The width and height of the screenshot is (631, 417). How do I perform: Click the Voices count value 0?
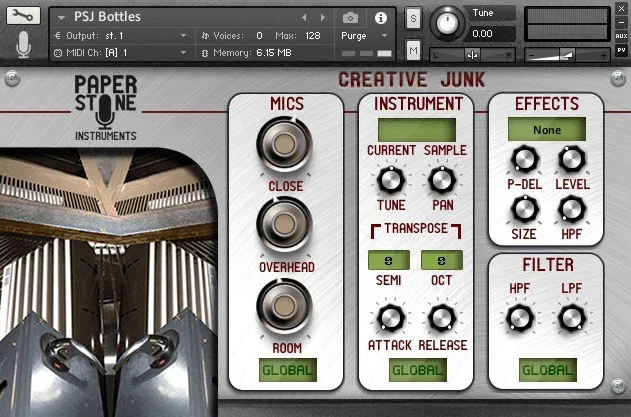point(260,36)
